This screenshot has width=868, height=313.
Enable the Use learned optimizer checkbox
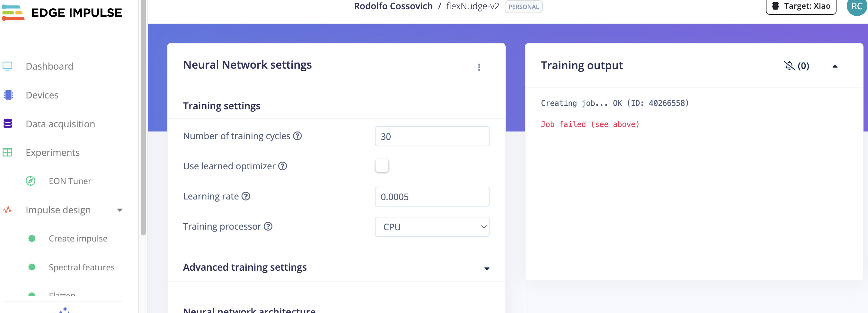click(x=382, y=165)
